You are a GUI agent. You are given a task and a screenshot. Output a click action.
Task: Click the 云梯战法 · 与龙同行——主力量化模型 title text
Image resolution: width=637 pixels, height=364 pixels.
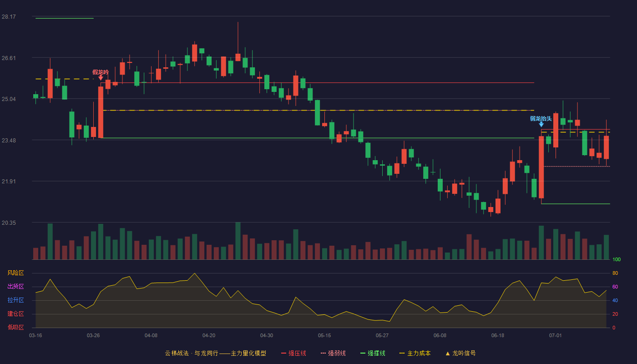[x=215, y=353]
